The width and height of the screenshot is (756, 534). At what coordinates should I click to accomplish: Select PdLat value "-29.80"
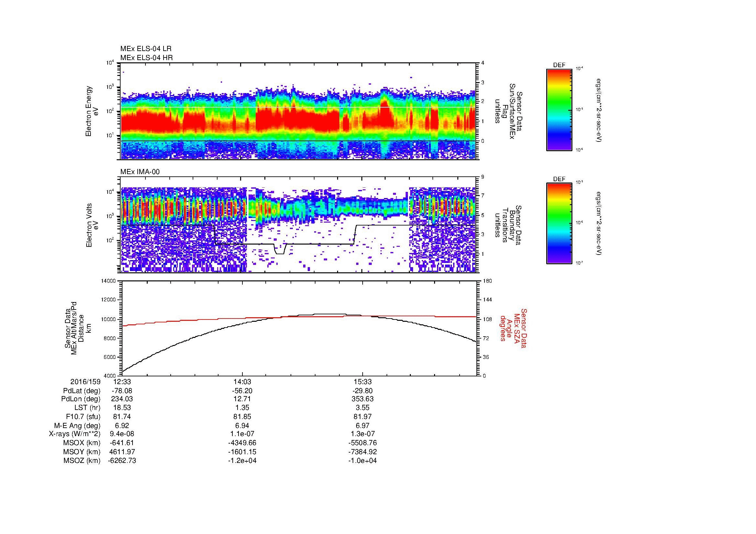362,391
